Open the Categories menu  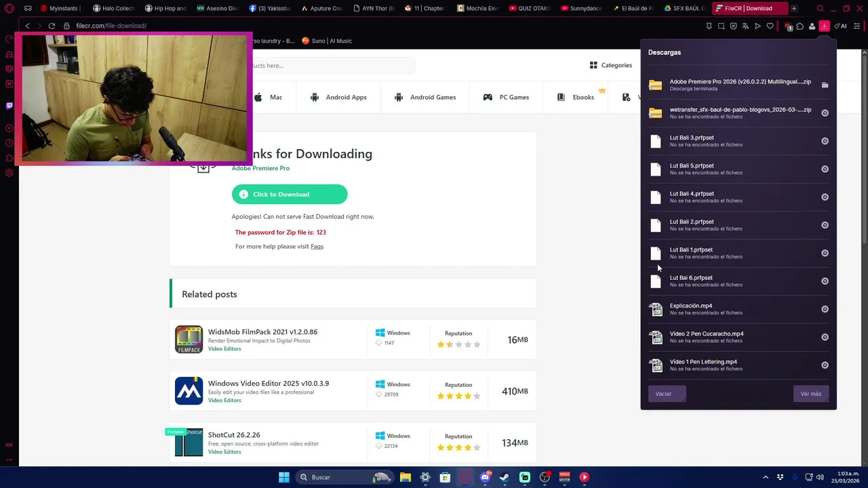tap(610, 65)
